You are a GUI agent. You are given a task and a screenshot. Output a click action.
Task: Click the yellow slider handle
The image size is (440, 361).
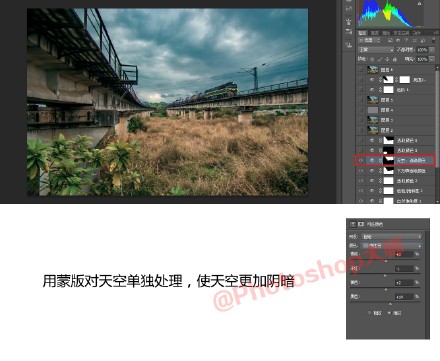pos(386,289)
